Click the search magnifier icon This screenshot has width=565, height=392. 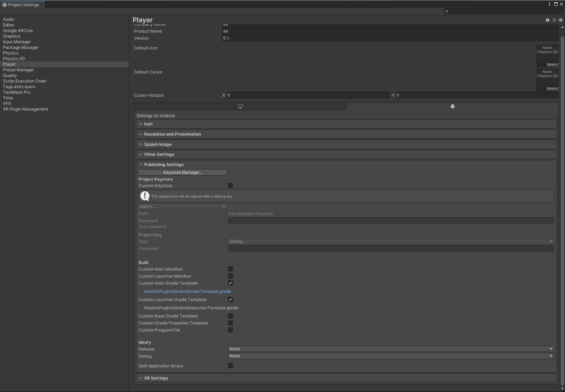click(447, 11)
